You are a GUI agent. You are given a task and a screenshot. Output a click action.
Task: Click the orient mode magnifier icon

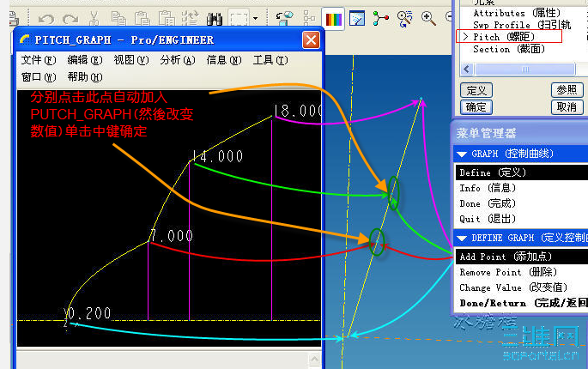[x=404, y=18]
